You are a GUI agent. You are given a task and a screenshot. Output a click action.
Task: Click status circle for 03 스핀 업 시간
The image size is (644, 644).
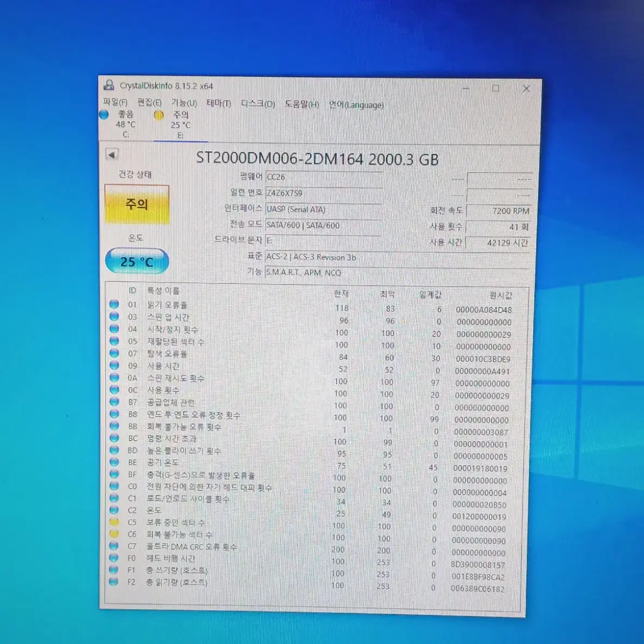point(114,316)
